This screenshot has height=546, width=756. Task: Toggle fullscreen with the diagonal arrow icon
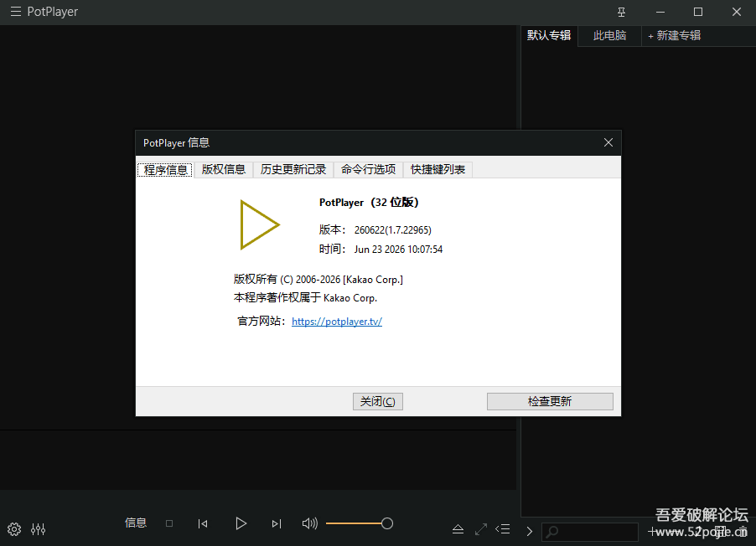click(481, 529)
